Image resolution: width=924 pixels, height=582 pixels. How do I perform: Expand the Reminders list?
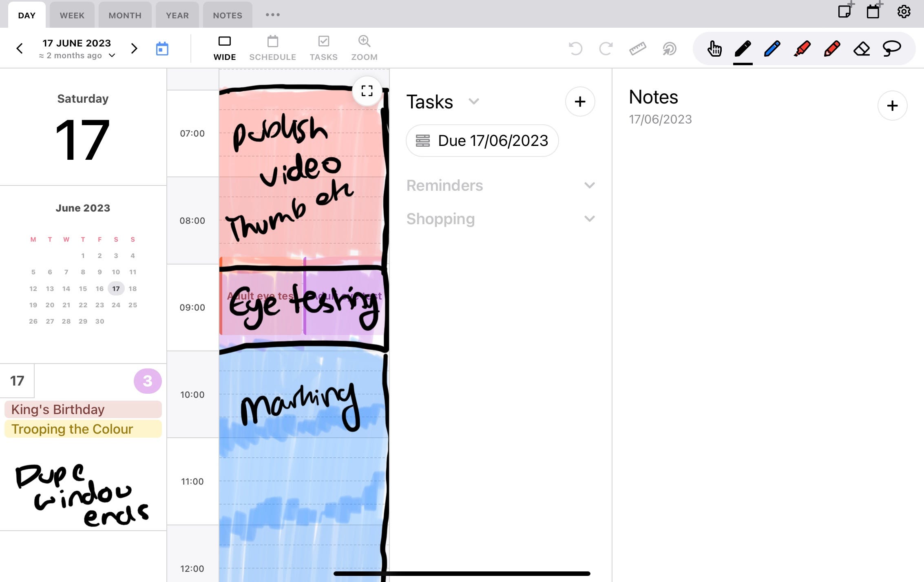[x=589, y=185]
